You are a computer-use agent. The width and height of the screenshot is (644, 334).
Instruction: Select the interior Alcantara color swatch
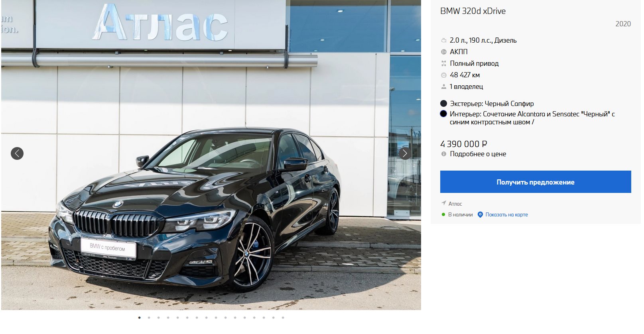pos(443,114)
